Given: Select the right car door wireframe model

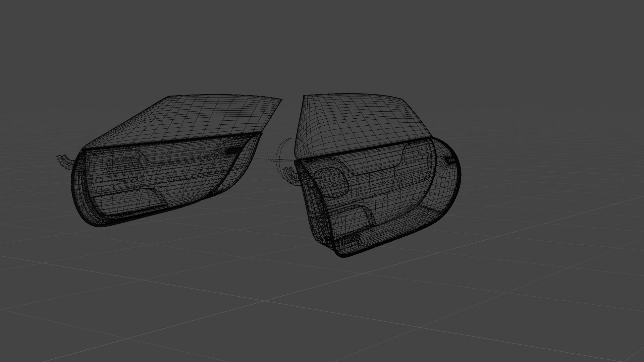Looking at the screenshot, I should coord(372,176).
